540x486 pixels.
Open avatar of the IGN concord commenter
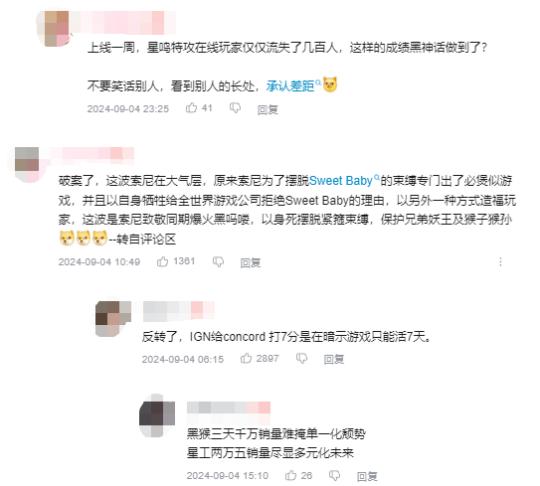[x=113, y=319]
